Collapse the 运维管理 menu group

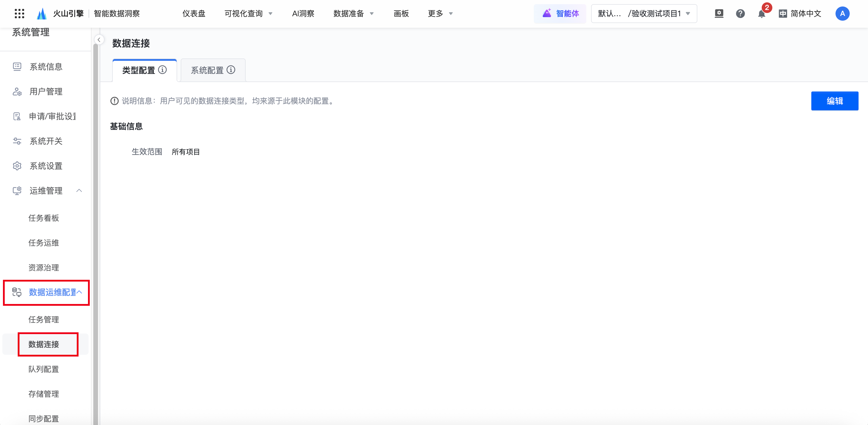click(79, 191)
